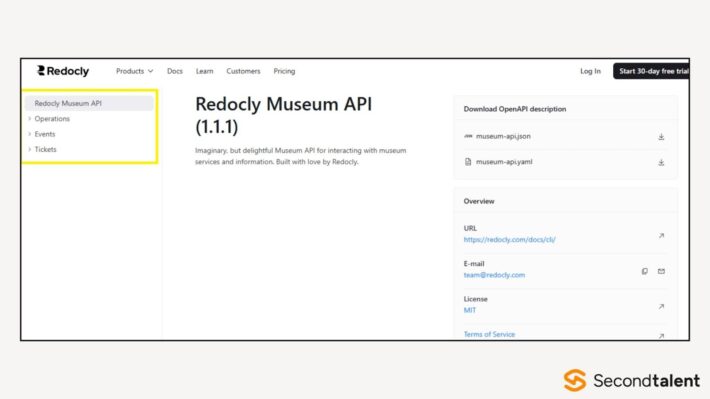
Task: Click the Download OpenAPI description header
Action: 515,109
